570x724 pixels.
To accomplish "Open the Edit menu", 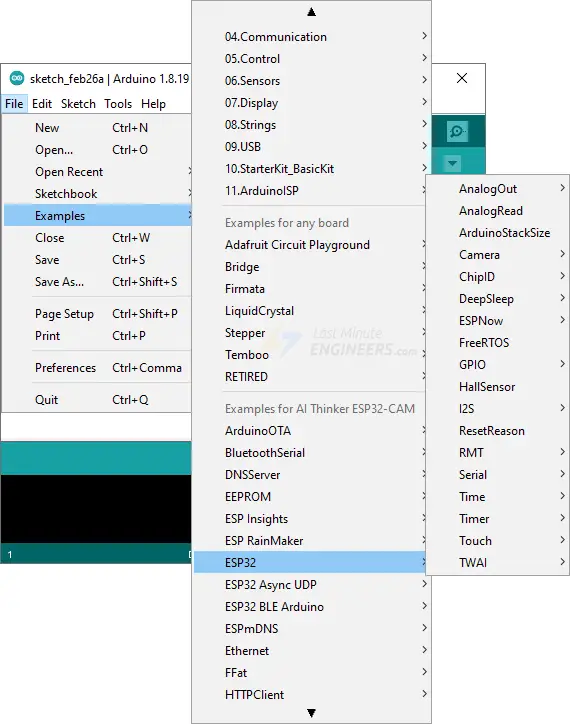I will 42,104.
